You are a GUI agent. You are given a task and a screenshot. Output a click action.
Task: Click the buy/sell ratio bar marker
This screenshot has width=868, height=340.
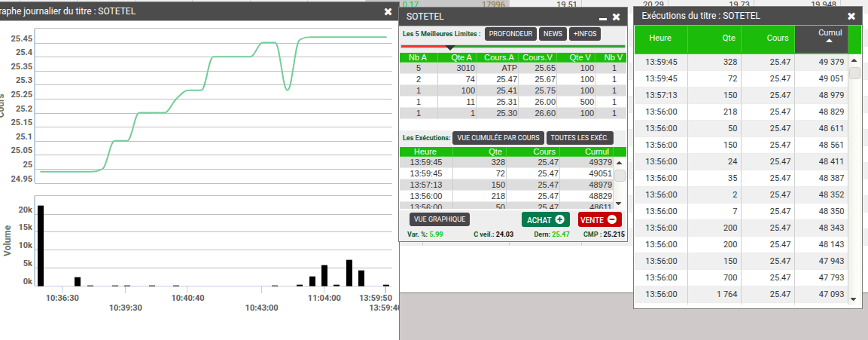pos(450,48)
